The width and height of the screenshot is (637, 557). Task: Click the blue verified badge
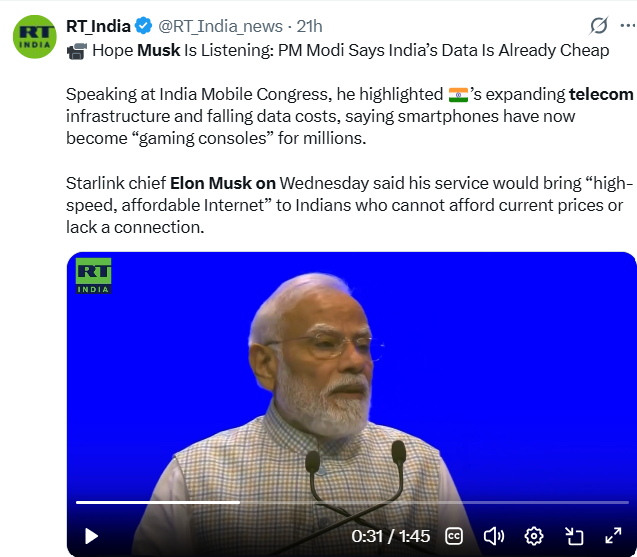[x=143, y=26]
